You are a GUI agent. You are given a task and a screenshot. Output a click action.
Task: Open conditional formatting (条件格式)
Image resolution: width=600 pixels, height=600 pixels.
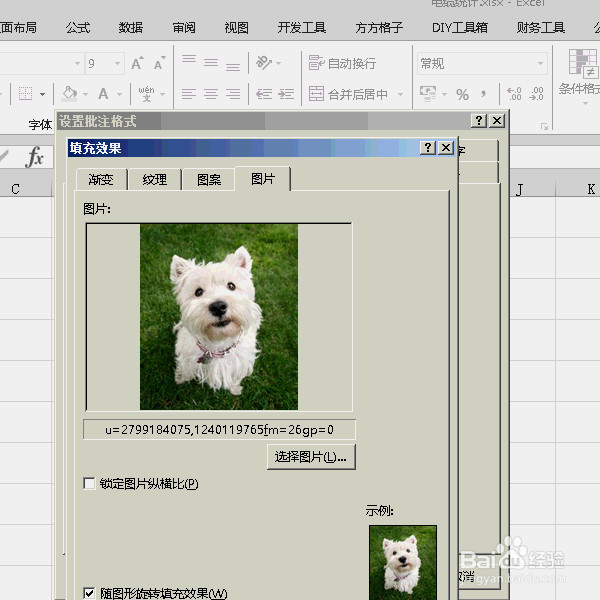coord(583,75)
